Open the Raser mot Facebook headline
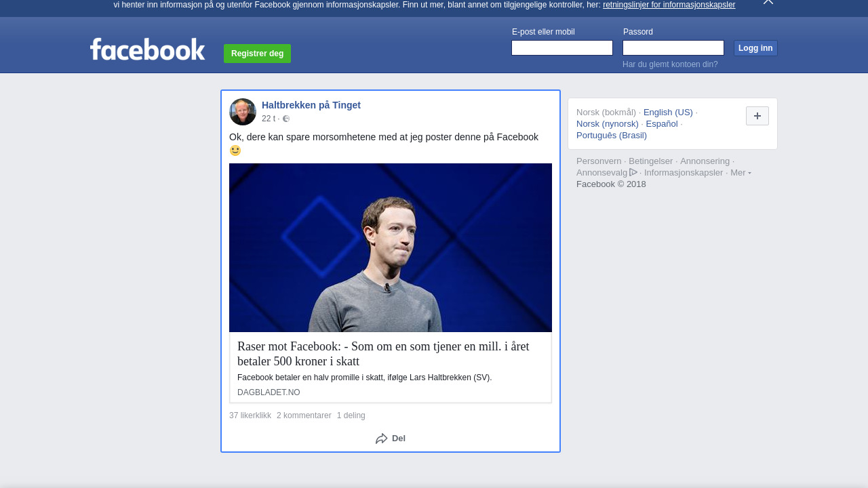Viewport: 868px width, 488px height. (x=383, y=354)
